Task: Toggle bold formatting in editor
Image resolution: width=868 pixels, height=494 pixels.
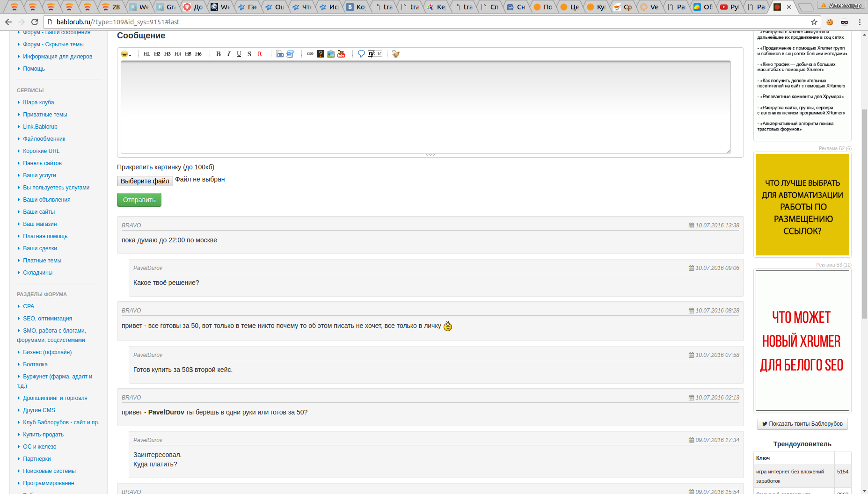Action: coord(219,54)
